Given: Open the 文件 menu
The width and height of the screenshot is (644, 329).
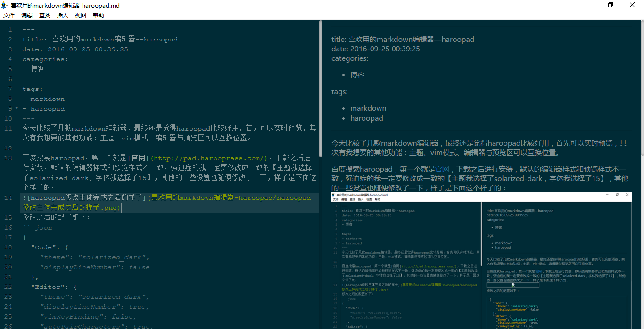Looking at the screenshot, I should click(9, 16).
